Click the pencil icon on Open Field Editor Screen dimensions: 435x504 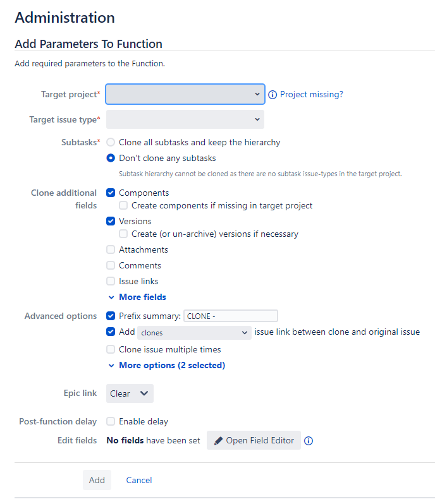tap(218, 440)
